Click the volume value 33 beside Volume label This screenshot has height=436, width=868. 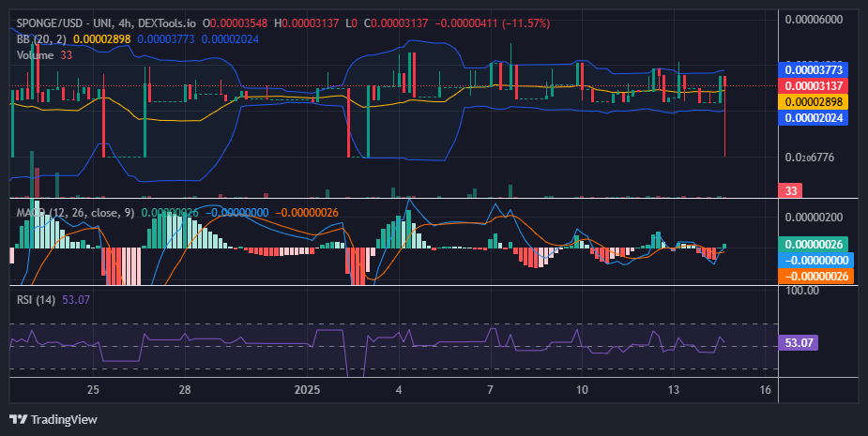tap(66, 55)
